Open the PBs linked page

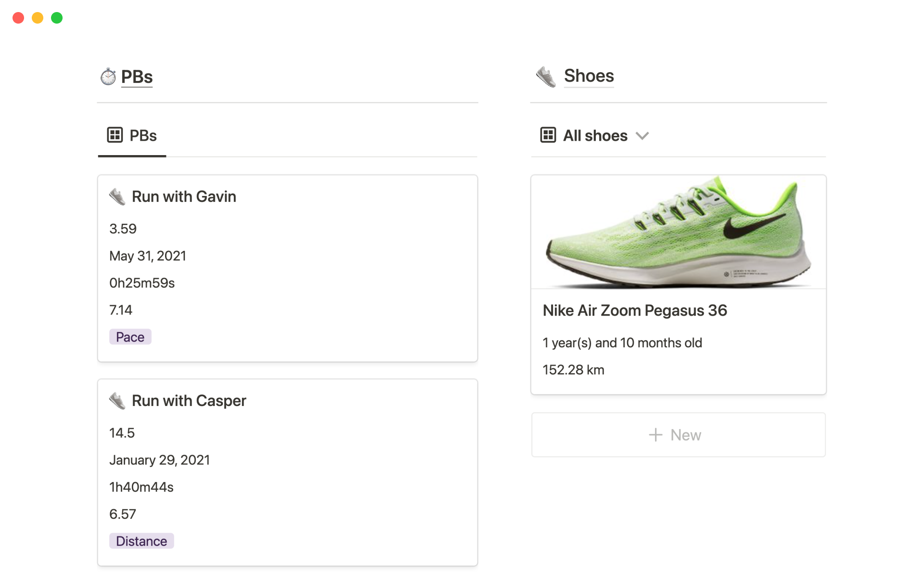pyautogui.click(x=137, y=76)
